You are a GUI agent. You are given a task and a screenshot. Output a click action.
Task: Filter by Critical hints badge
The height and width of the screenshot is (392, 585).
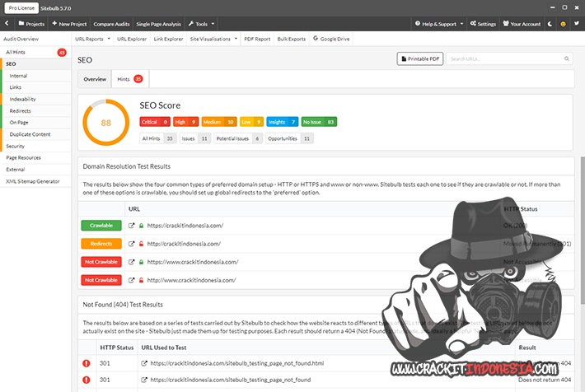[x=155, y=122]
